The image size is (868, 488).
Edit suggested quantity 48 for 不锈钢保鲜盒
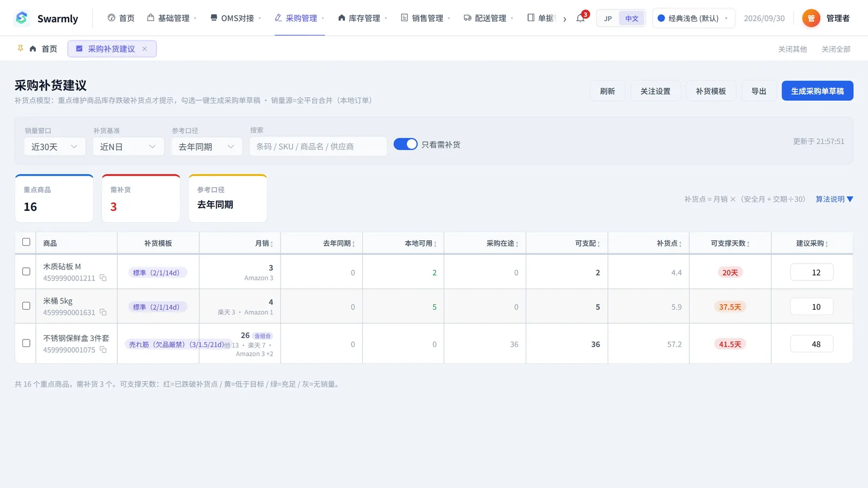pos(812,344)
